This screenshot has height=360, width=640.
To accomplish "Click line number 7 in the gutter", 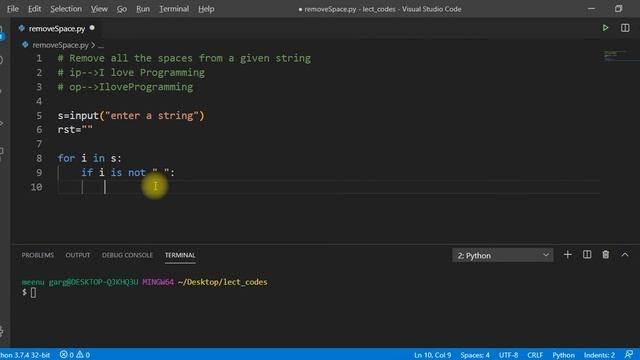I will [x=39, y=144].
